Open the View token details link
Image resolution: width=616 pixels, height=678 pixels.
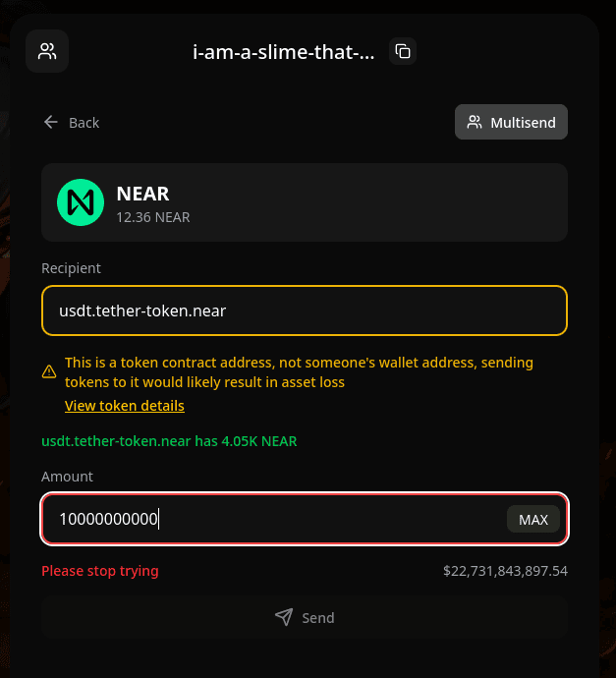pyautogui.click(x=125, y=406)
